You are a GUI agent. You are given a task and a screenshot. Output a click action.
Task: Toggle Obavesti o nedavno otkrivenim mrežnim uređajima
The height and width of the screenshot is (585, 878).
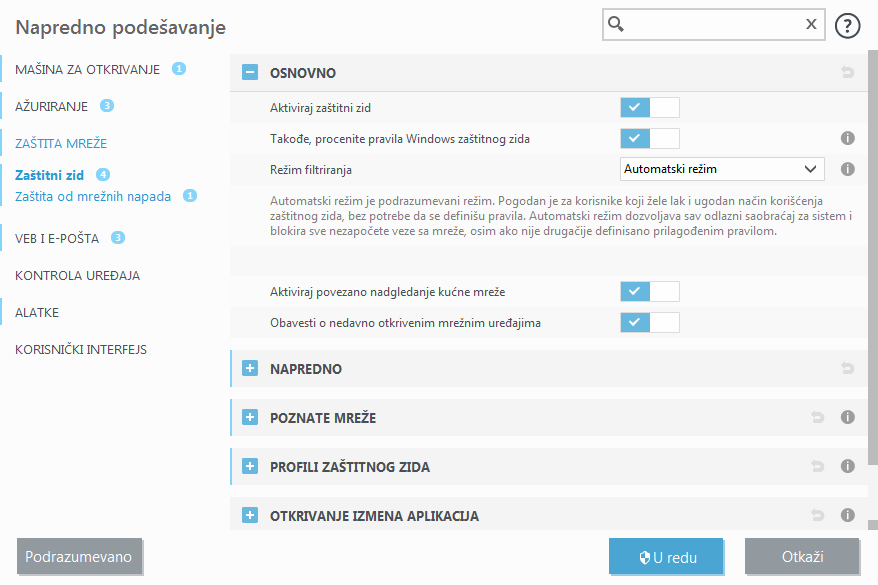coord(649,322)
